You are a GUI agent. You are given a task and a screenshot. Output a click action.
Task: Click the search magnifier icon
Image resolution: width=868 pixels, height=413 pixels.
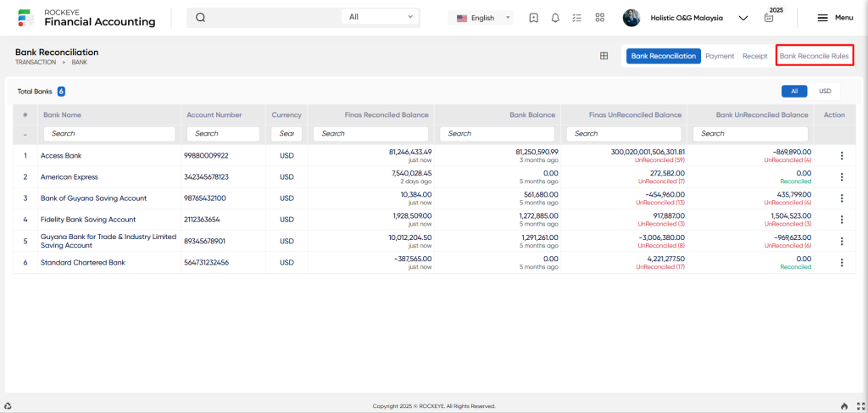(201, 18)
